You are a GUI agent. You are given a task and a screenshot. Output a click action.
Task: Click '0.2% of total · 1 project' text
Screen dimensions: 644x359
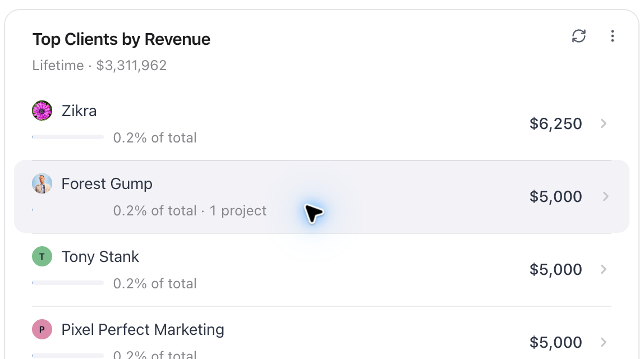coord(190,211)
